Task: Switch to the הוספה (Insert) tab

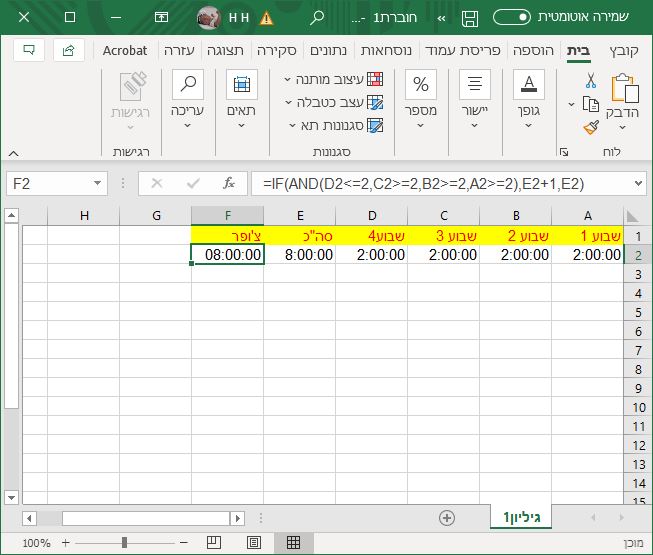Action: (x=533, y=51)
